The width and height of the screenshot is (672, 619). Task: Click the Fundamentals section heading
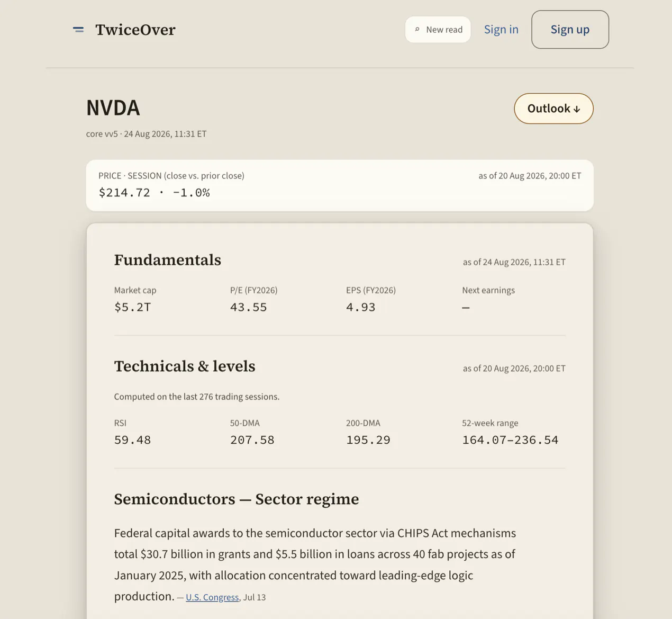pos(168,260)
